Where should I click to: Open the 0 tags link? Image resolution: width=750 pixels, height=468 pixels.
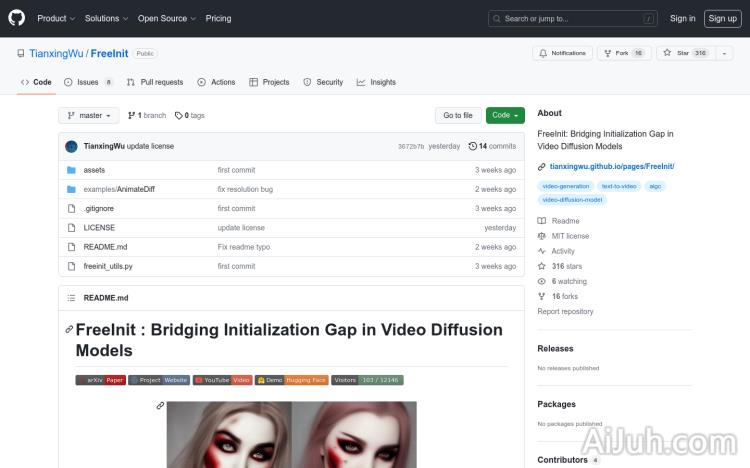pos(189,115)
